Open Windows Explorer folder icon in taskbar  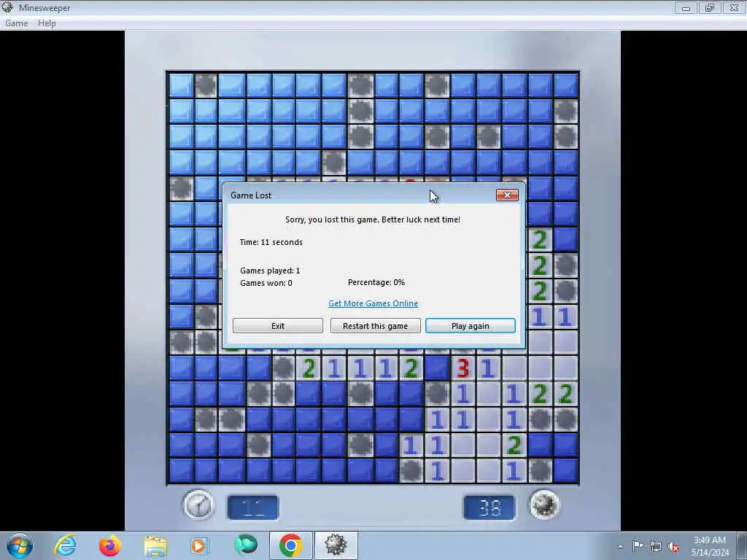[155, 545]
